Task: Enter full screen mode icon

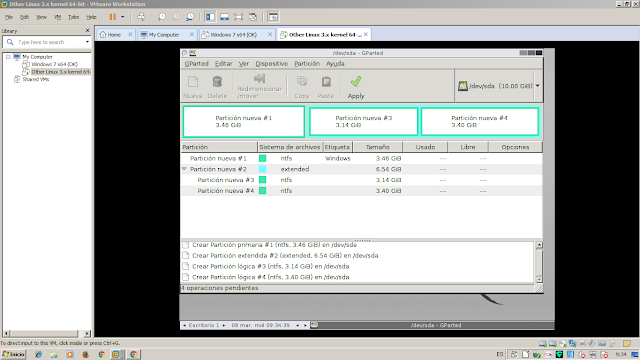Action: coord(238,17)
